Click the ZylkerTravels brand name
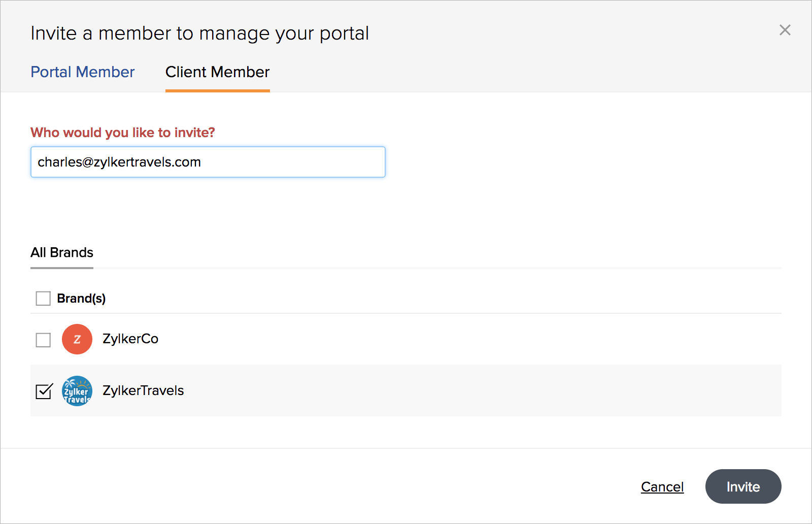This screenshot has height=524, width=812. (143, 391)
